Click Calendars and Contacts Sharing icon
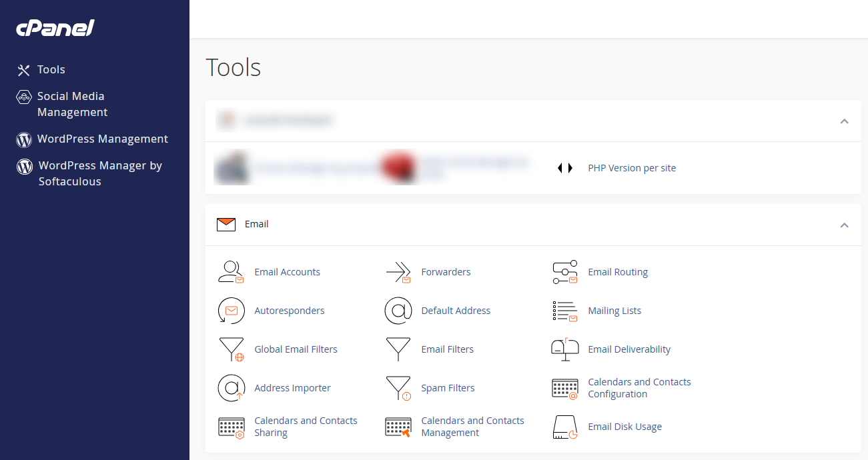Viewport: 868px width, 460px height. click(231, 427)
